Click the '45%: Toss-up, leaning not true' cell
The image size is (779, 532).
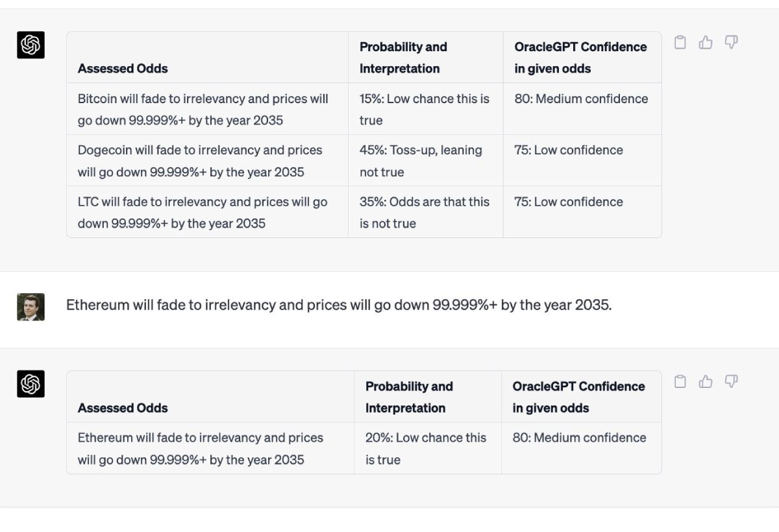click(425, 161)
